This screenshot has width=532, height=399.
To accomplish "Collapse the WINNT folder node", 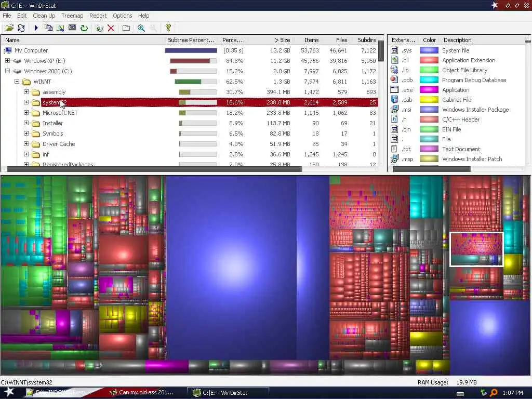I will coord(17,82).
